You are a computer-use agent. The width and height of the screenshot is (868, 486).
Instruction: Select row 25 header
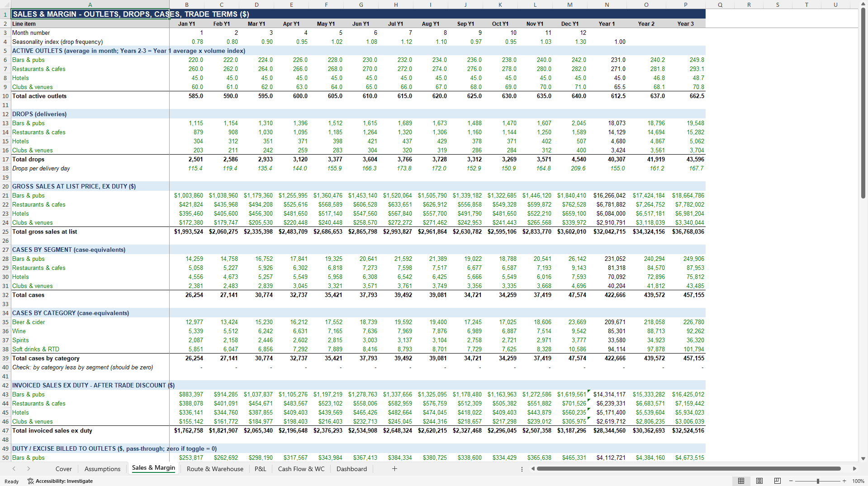(5, 231)
